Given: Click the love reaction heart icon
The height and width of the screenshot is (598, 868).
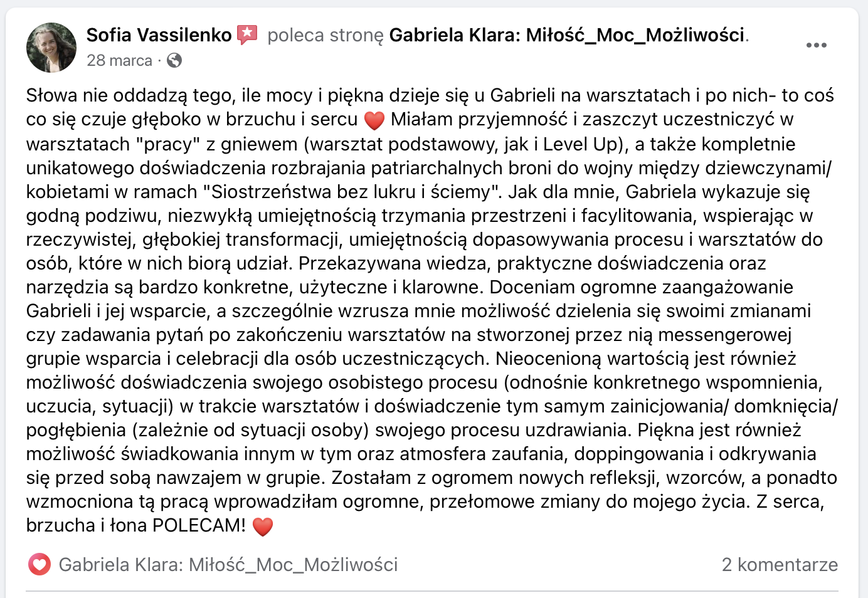Looking at the screenshot, I should [39, 565].
